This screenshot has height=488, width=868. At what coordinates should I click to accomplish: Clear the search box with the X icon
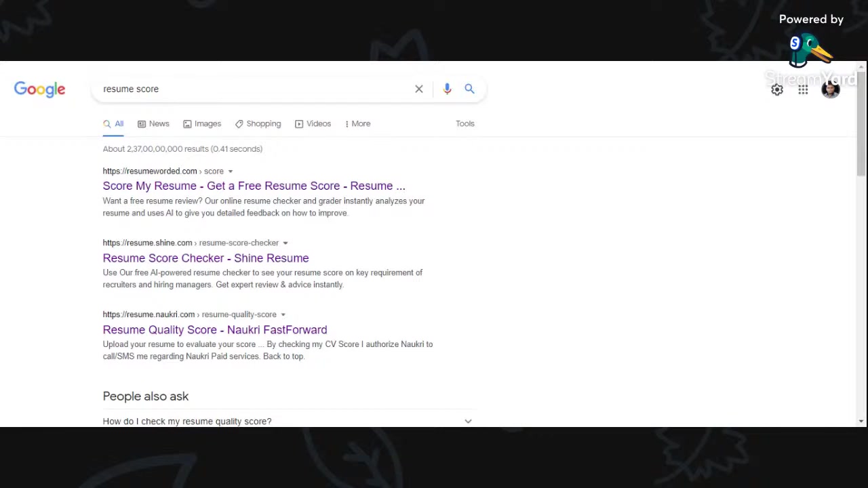[419, 89]
